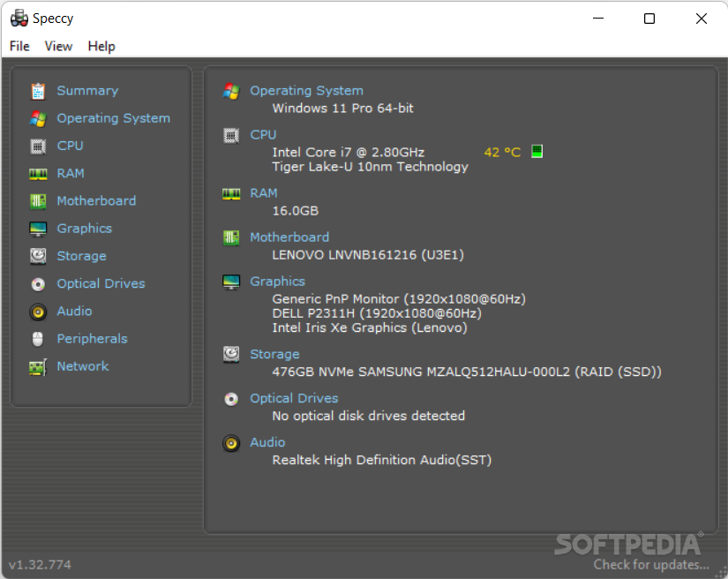This screenshot has height=579, width=728.
Task: Click the CPU chip icon in sidebar
Action: 38,147
